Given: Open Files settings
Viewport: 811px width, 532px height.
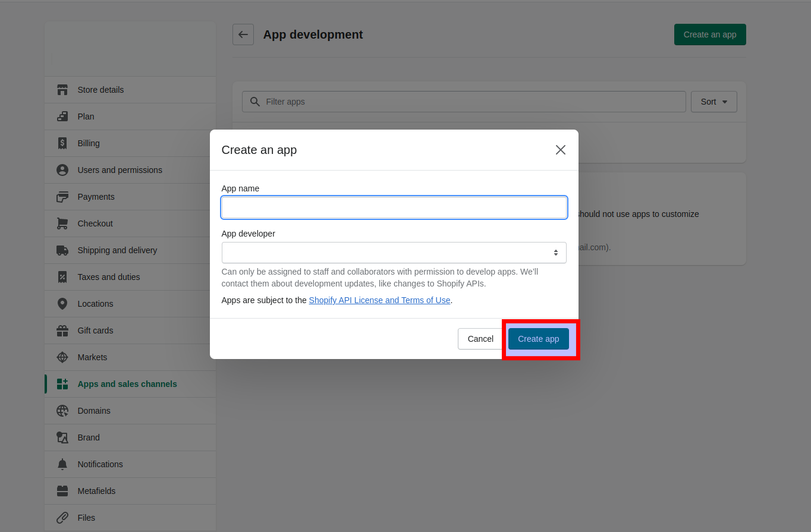Looking at the screenshot, I should pos(130,518).
